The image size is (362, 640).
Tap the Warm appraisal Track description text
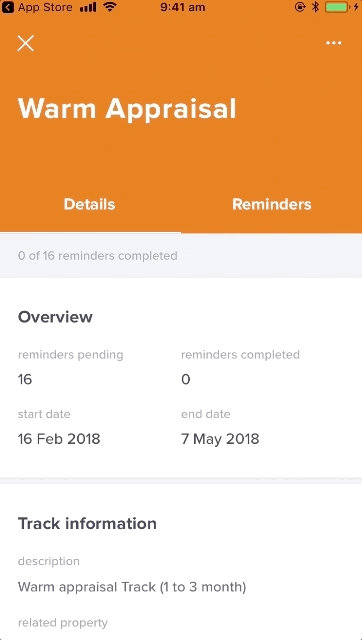(132, 587)
